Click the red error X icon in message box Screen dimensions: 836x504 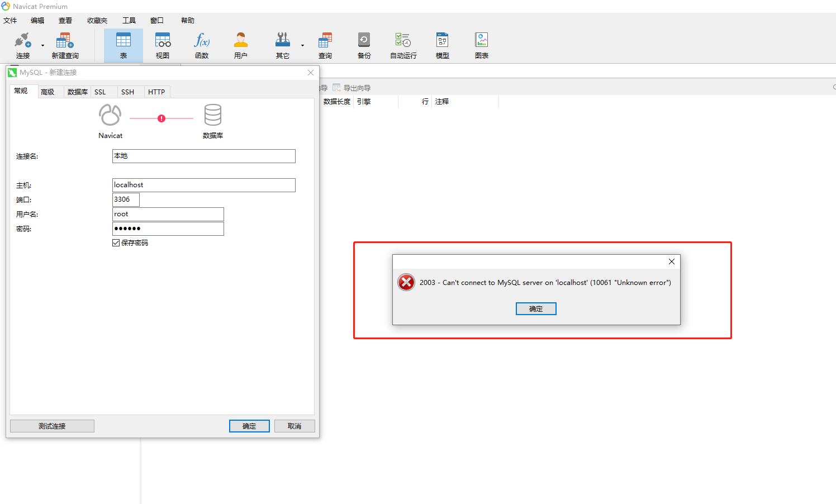pyautogui.click(x=406, y=282)
